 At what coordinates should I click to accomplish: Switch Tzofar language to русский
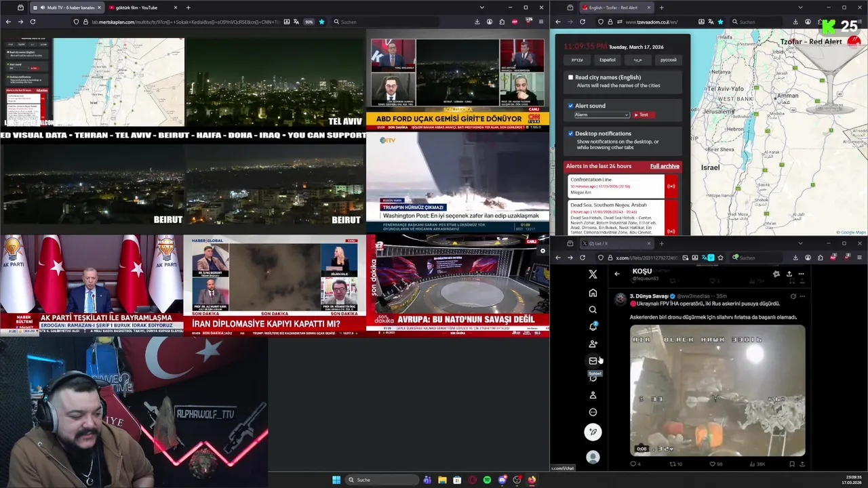click(x=669, y=60)
